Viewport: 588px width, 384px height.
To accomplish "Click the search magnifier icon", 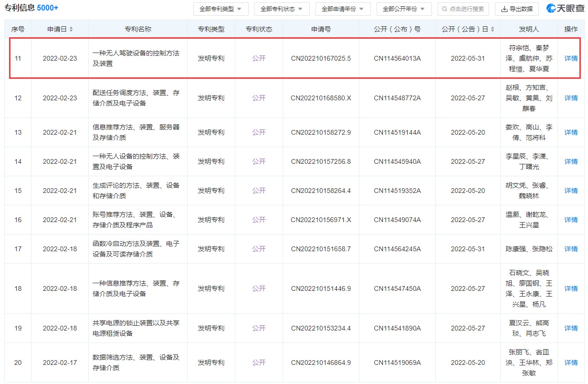I will pos(445,9).
